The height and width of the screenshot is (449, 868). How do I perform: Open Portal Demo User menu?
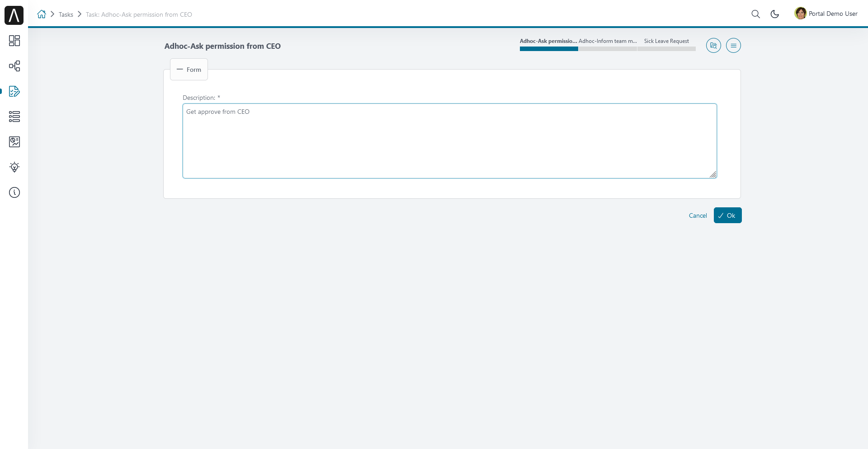tap(826, 14)
